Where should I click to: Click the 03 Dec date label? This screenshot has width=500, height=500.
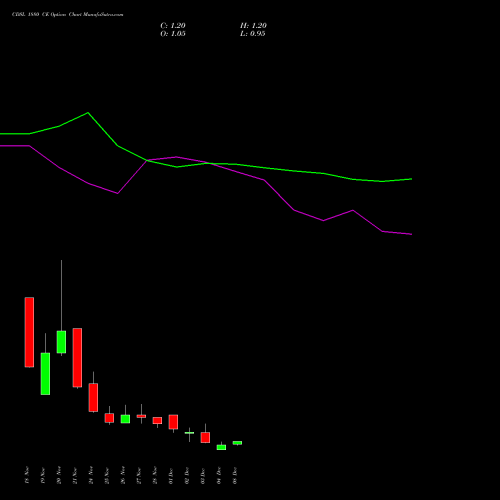(203, 475)
